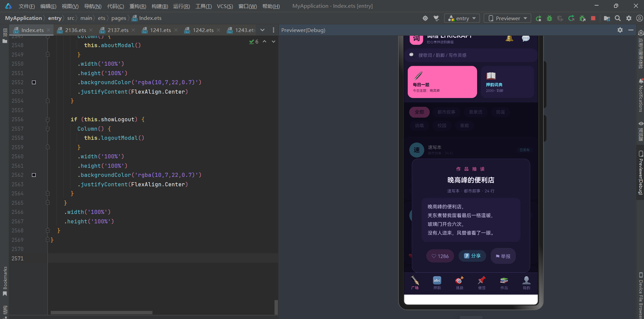Open IDE settings gear in toolbar
The image size is (644, 319).
[629, 18]
